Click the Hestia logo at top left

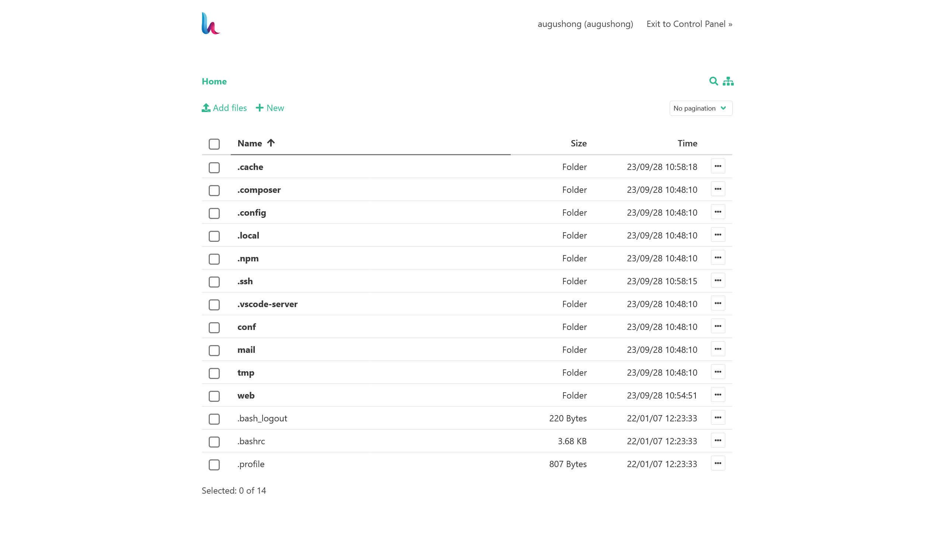[211, 23]
